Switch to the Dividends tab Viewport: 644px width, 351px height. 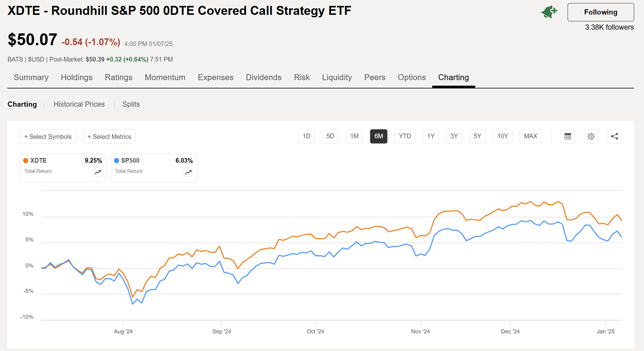[263, 77]
